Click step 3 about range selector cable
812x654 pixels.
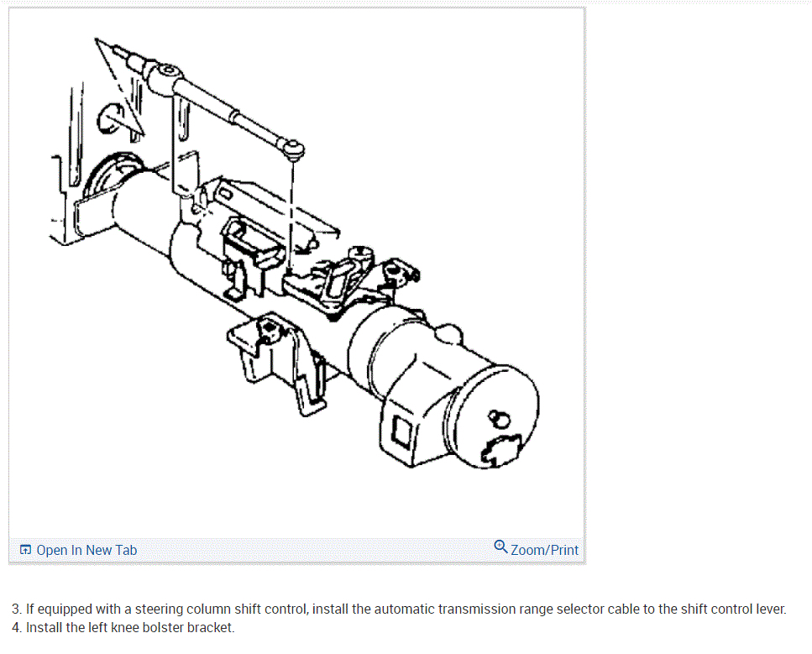(399, 609)
